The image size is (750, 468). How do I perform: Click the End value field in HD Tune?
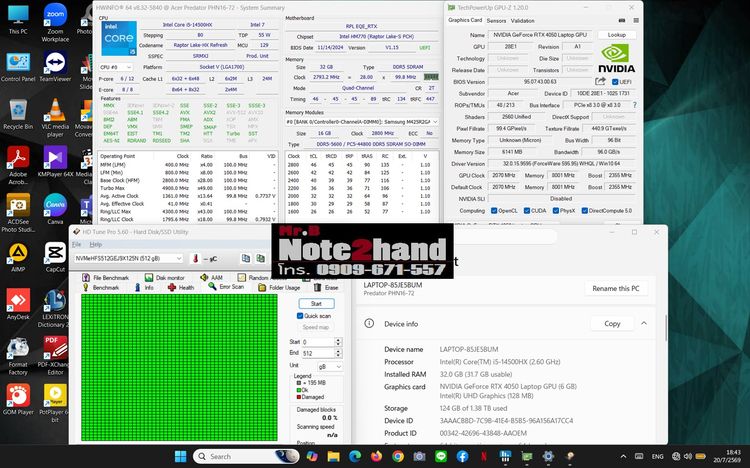pyautogui.click(x=318, y=353)
